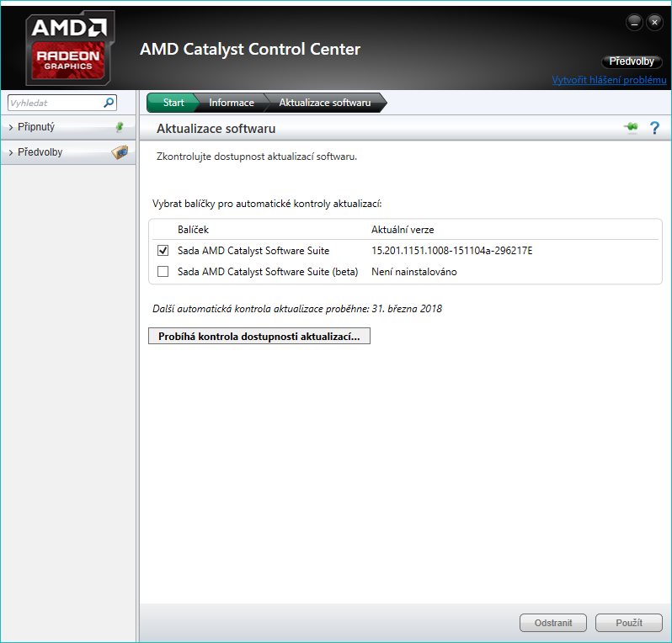Click the Balíček column header
This screenshot has width=672, height=643.
[x=193, y=230]
